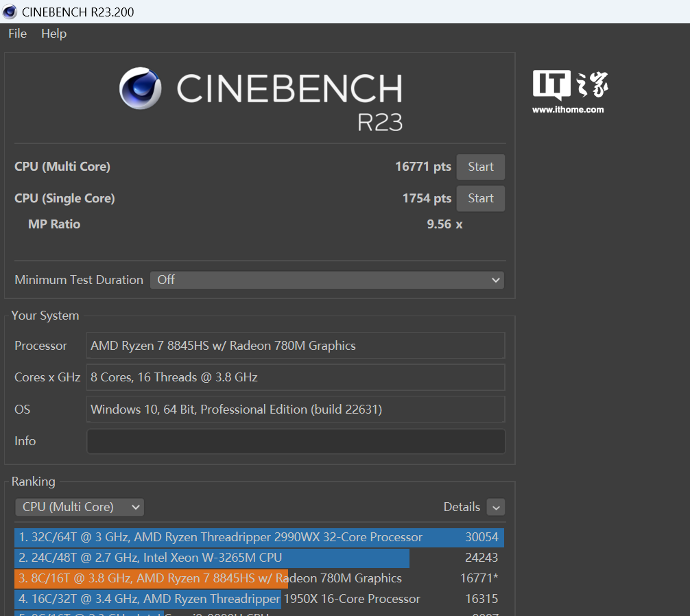This screenshot has width=690, height=616.
Task: Open the CPU (Multi Core) ranking dropdown
Action: (80, 507)
